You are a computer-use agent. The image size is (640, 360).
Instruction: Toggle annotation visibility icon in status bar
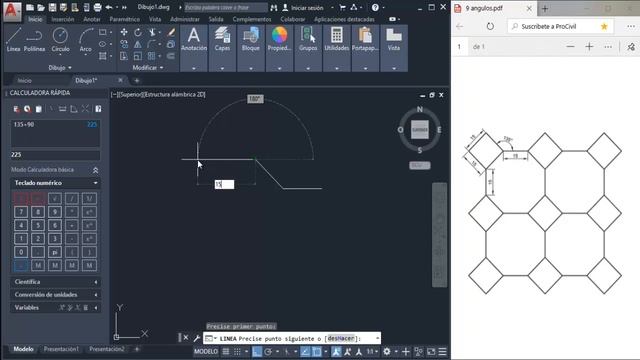[x=336, y=351]
